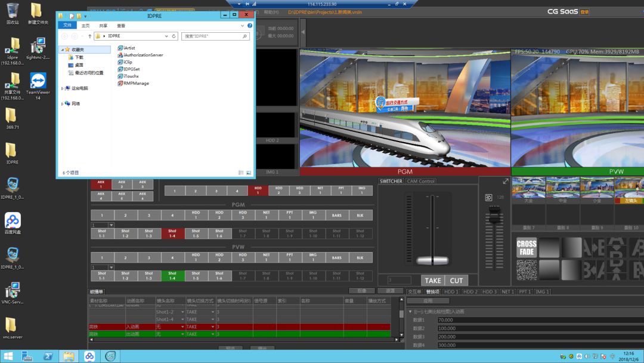Select NET 1 on the PVW bus

pos(266,258)
